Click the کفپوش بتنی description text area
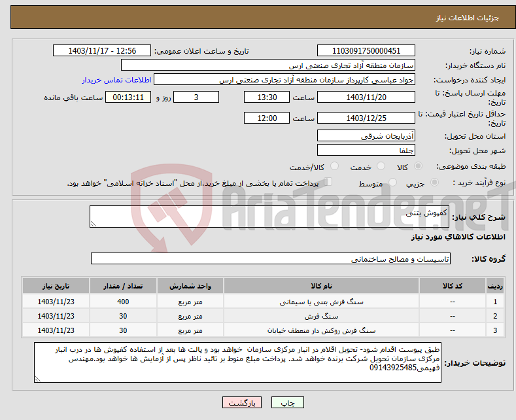The width and height of the screenshot is (516, 420). point(269,217)
